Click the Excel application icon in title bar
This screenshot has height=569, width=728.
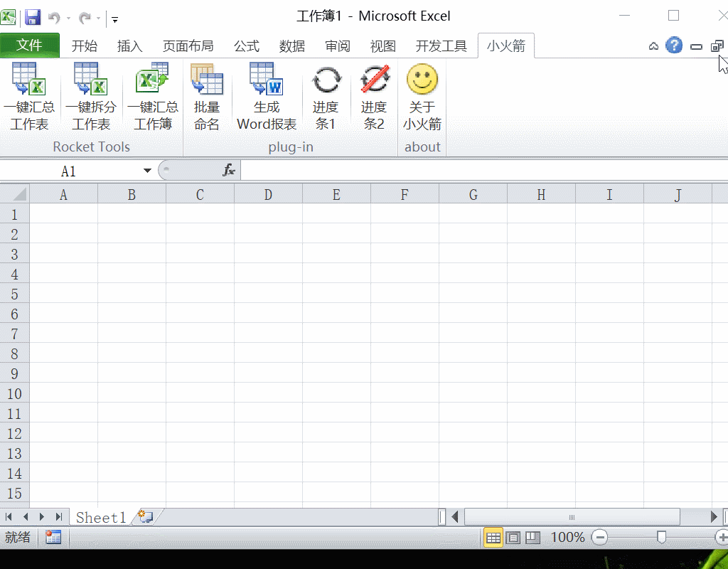(x=9, y=18)
